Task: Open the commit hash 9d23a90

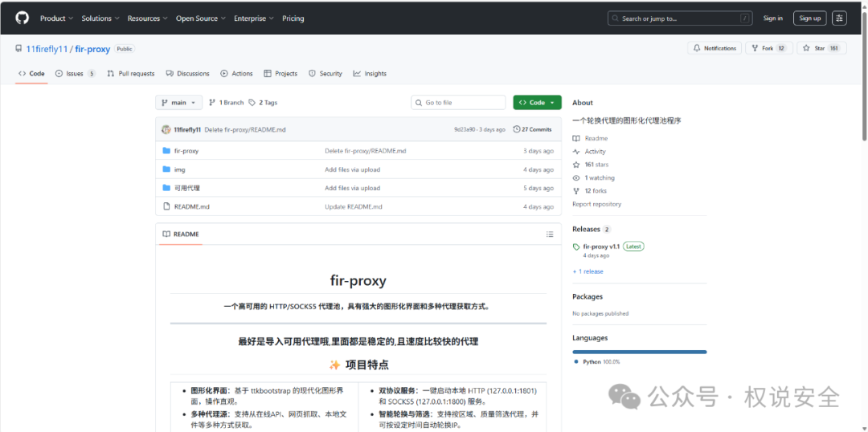Action: click(x=464, y=129)
